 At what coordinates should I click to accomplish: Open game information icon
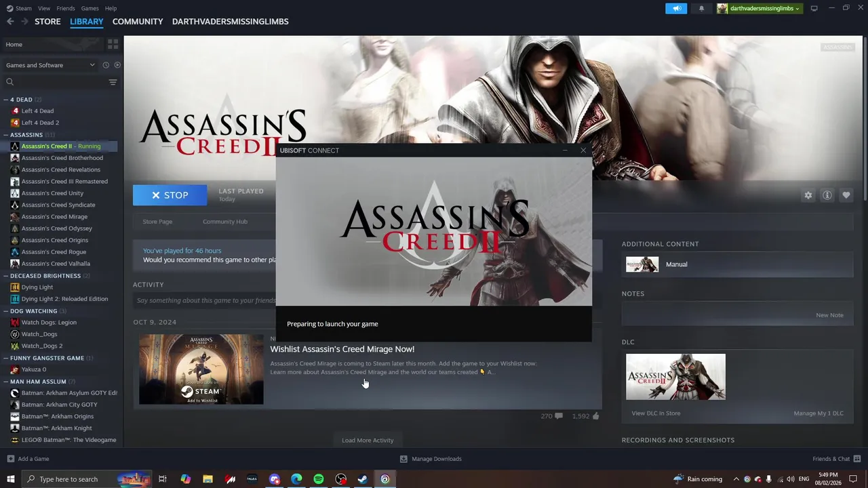coord(827,195)
